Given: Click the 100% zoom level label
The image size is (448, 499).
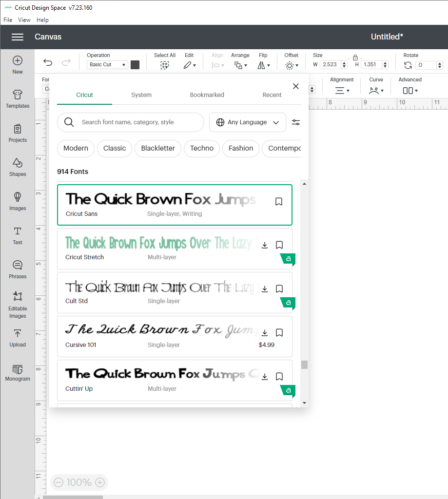Looking at the screenshot, I should click(79, 482).
